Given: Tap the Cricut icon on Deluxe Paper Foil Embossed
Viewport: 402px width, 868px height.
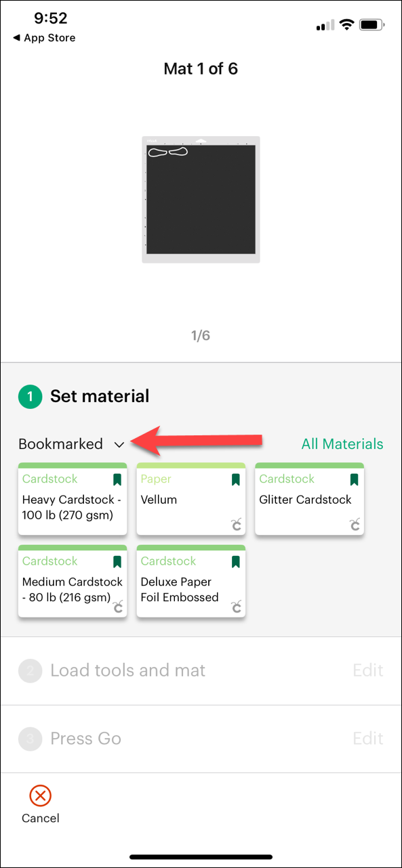Looking at the screenshot, I should click(x=235, y=607).
